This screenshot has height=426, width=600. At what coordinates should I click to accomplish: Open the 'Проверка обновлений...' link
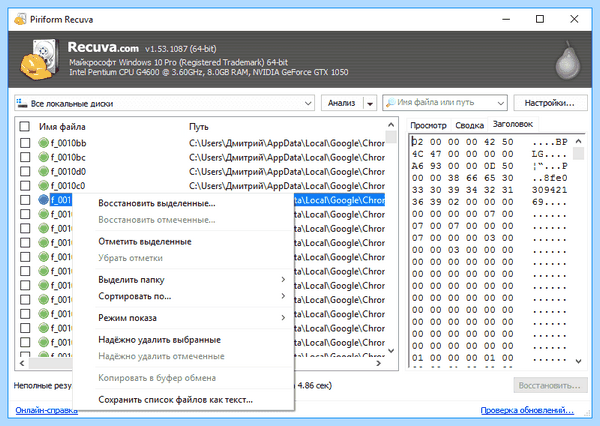527,410
